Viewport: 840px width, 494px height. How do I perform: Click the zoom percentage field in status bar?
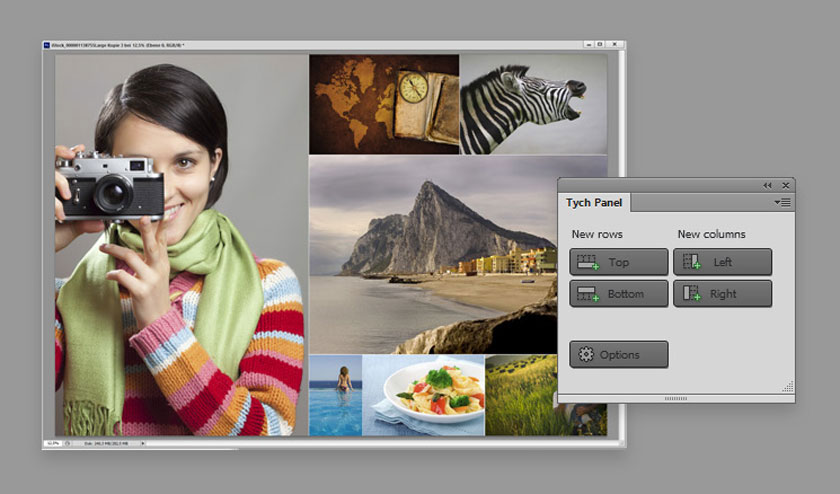coord(52,444)
